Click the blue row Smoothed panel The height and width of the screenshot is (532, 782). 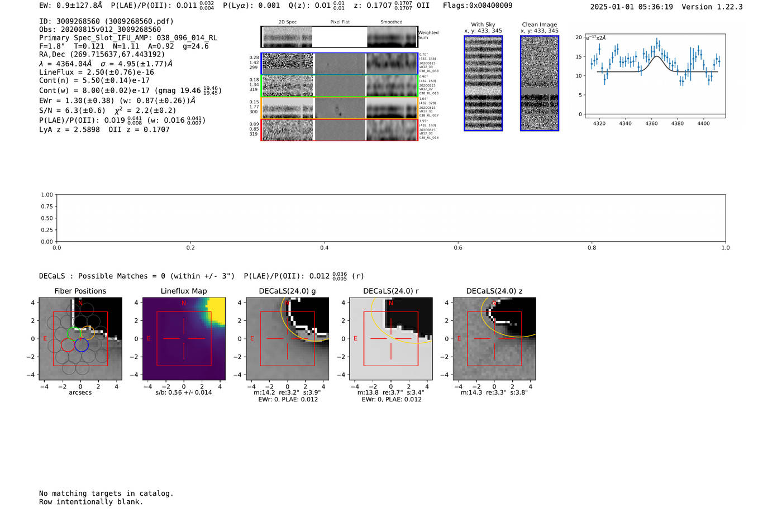tap(392, 64)
